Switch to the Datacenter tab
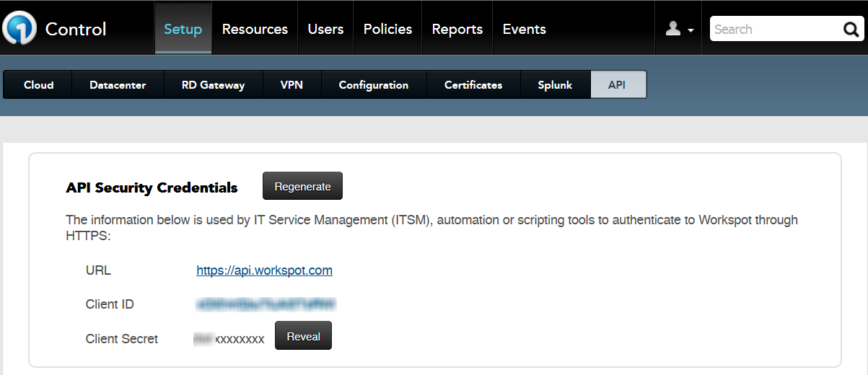This screenshot has width=868, height=375. (x=118, y=84)
